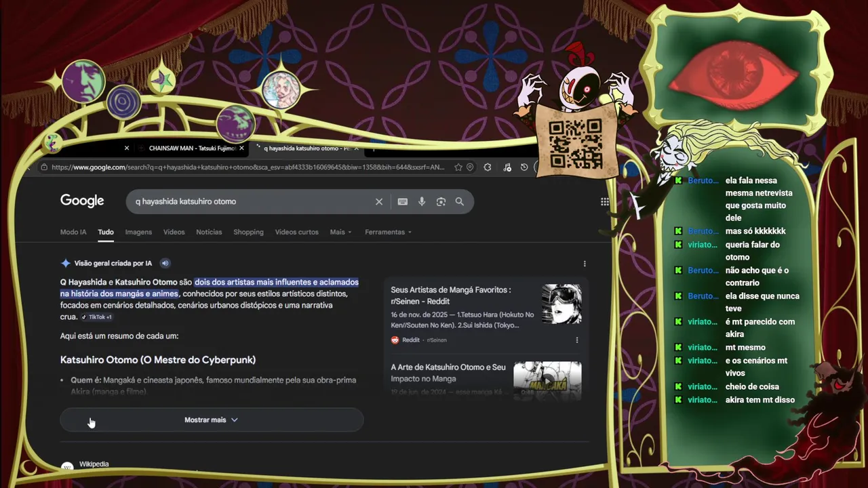868x488 pixels.
Task: Click the AI overview sparkle icon
Action: pos(66,263)
